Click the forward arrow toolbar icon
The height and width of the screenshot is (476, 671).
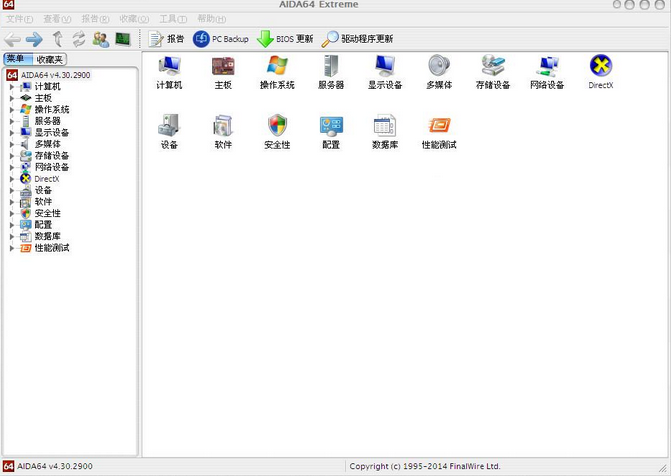[x=34, y=39]
